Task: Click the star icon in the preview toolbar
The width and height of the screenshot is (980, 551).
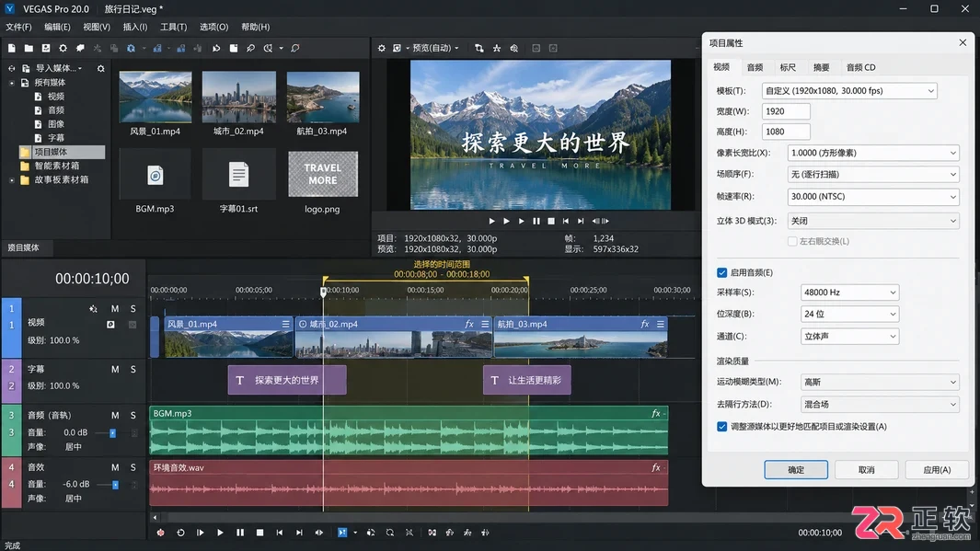Action: point(497,48)
